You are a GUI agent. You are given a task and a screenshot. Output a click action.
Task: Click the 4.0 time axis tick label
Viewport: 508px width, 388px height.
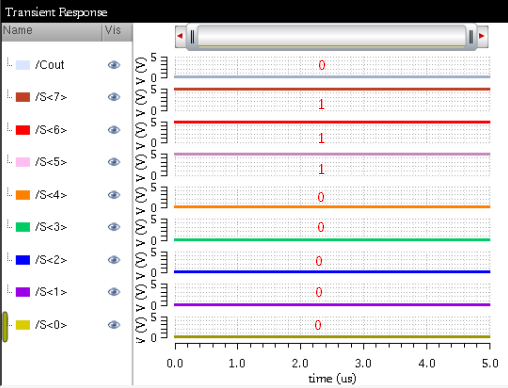427,363
